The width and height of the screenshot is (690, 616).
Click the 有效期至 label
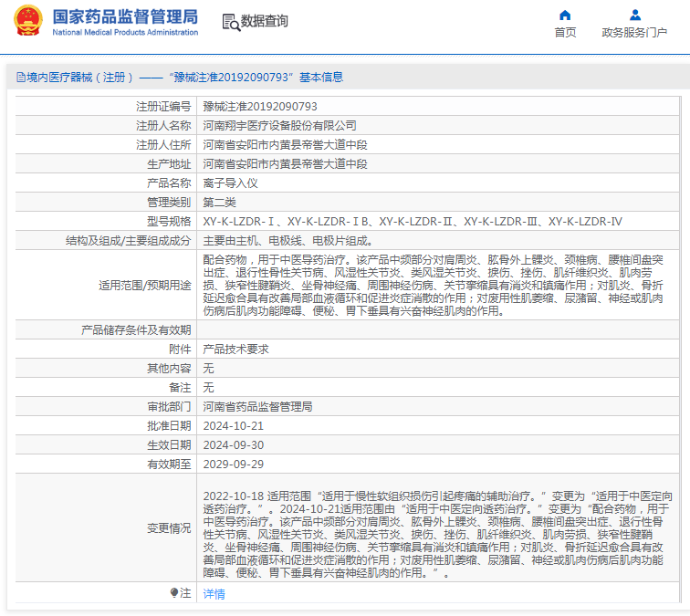(x=169, y=465)
